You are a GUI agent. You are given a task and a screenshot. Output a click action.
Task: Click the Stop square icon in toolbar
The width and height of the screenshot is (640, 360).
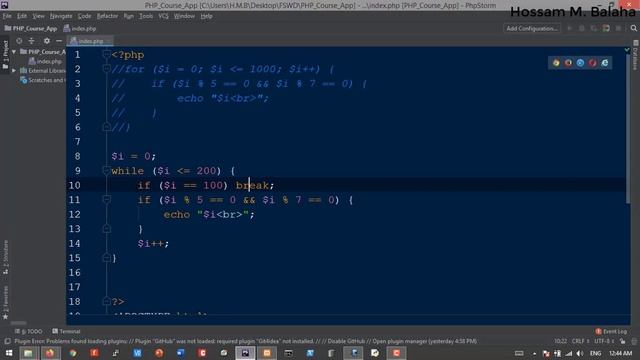618,28
